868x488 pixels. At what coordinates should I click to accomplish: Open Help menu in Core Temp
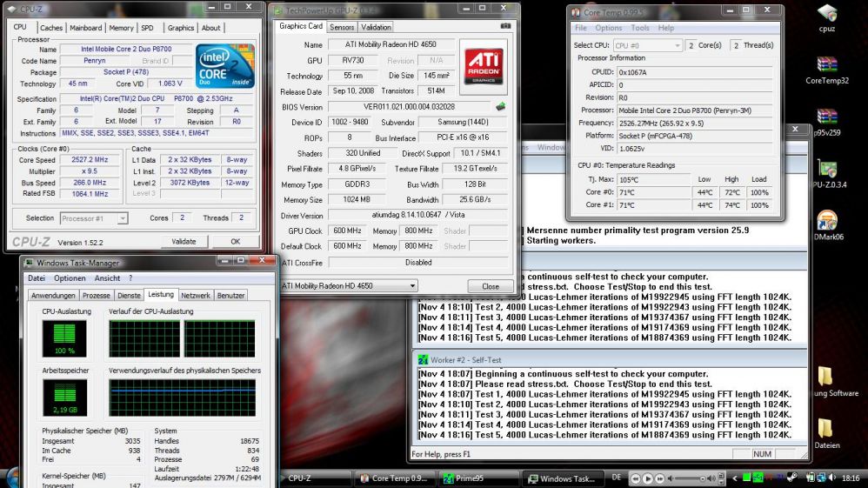pos(666,28)
